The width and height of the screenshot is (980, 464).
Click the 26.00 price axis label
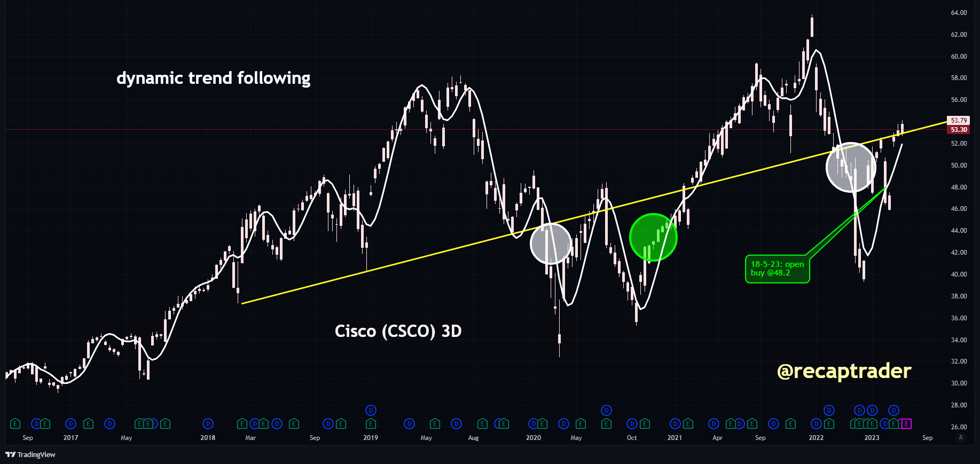[x=959, y=427]
